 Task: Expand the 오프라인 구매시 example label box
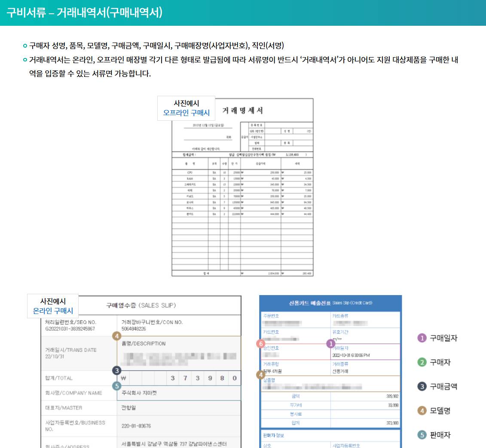[186, 108]
